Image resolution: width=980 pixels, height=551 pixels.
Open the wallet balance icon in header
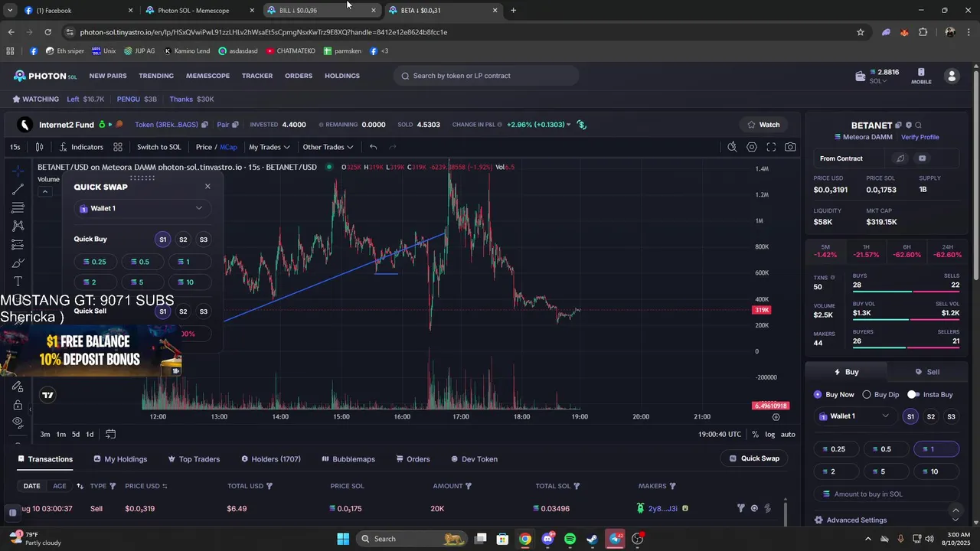tap(861, 76)
